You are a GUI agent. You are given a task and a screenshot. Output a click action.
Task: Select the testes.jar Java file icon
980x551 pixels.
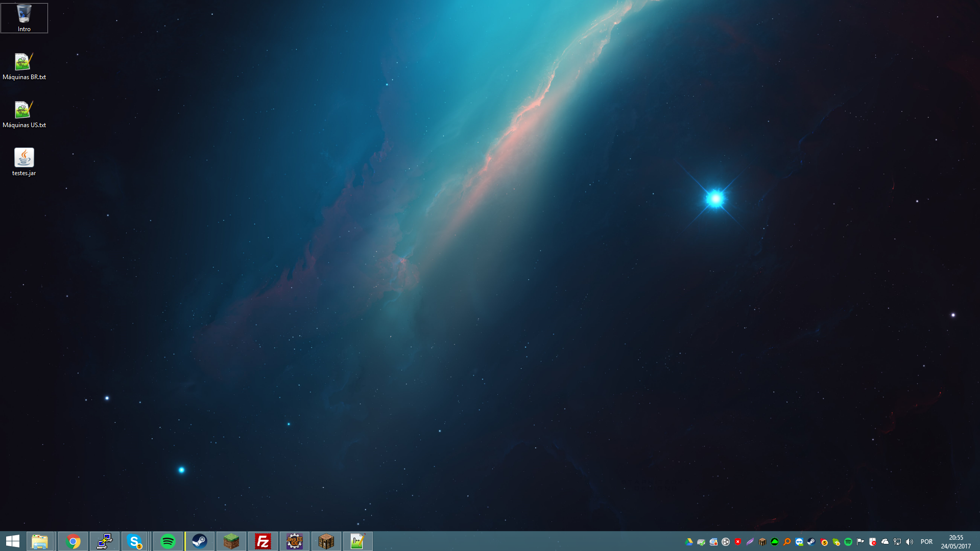click(24, 162)
